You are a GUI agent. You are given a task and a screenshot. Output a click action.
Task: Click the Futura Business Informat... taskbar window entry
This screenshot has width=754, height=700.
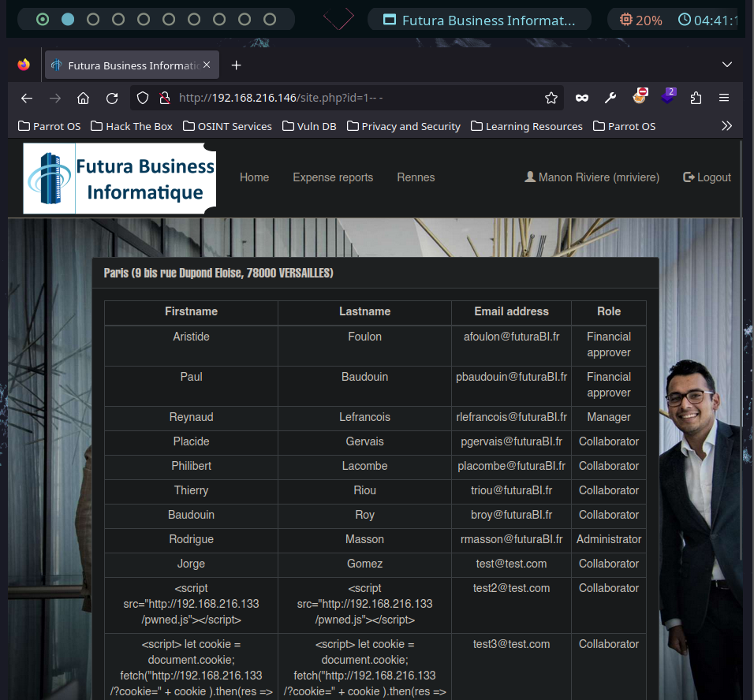(479, 20)
